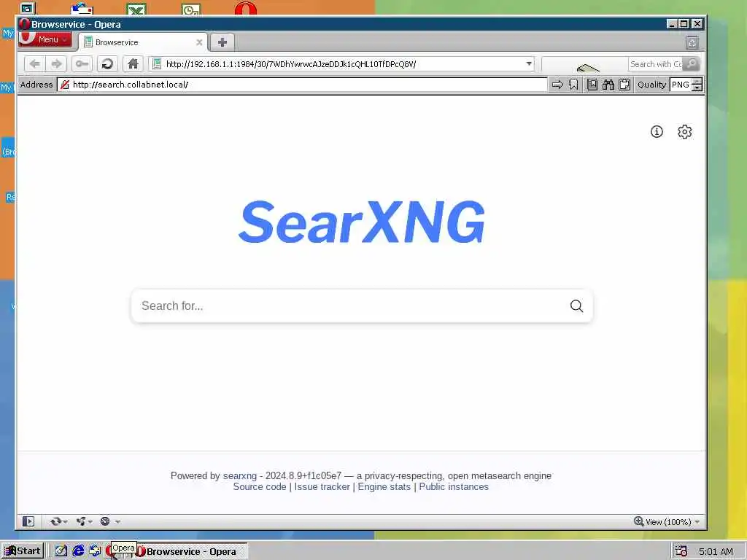The height and width of the screenshot is (560, 747).
Task: Open SearXNG preferences gear
Action: click(x=684, y=132)
